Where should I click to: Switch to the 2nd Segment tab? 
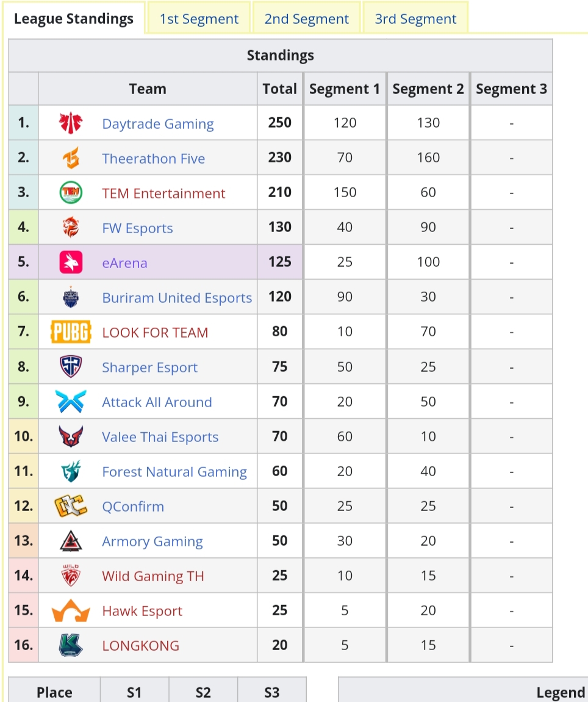coord(307,19)
